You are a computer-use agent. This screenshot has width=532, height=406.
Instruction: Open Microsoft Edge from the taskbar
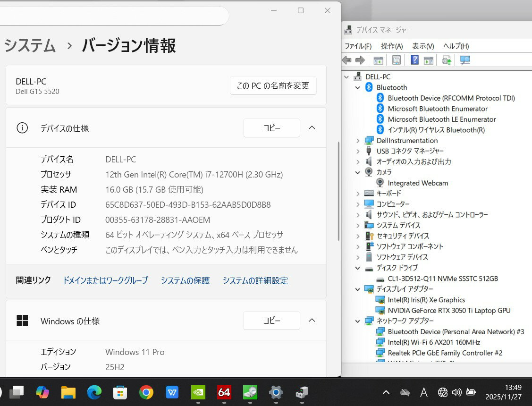[x=94, y=392]
